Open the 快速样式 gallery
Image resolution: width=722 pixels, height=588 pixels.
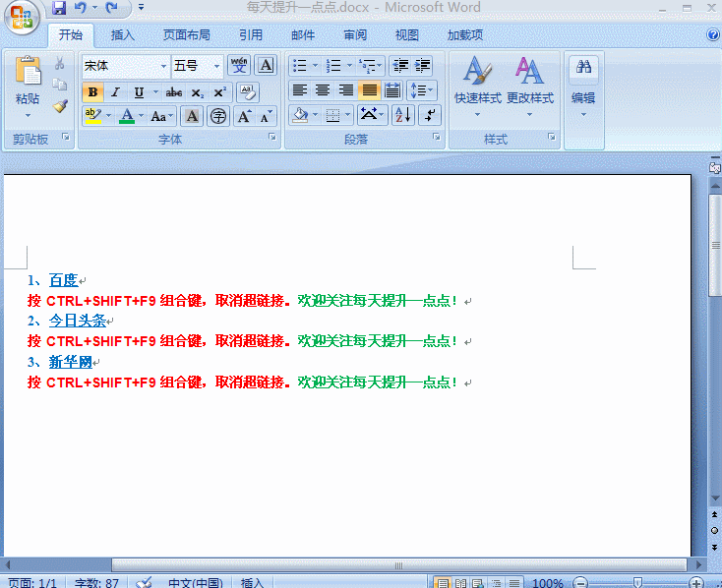pos(477,87)
